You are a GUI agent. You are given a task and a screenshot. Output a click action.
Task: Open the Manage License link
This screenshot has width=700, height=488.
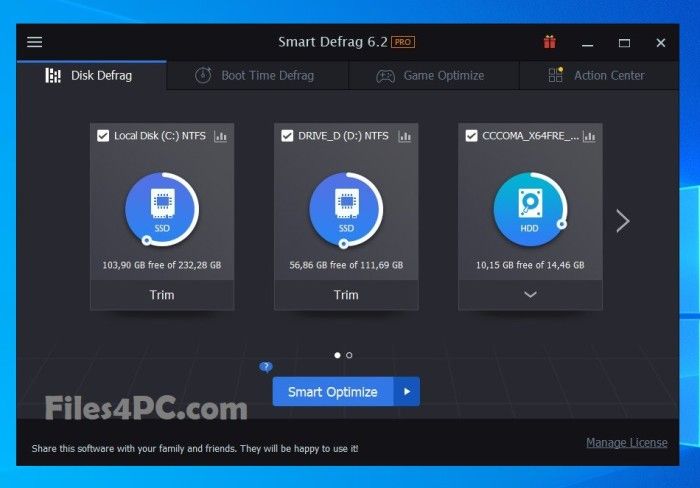627,442
